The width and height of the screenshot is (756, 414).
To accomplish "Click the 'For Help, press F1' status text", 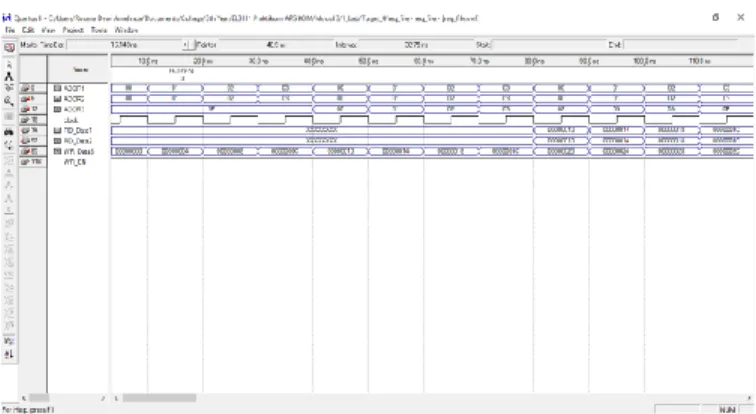I will pos(28,410).
